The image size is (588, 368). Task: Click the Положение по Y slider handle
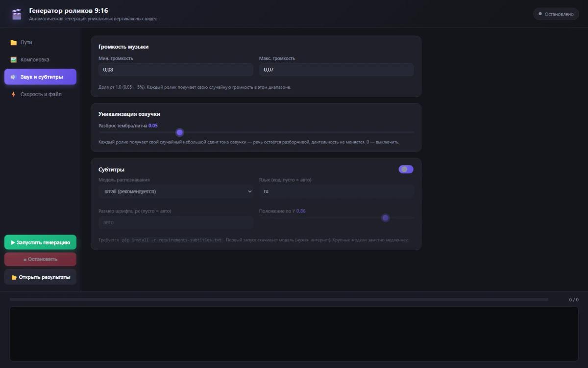tap(386, 218)
